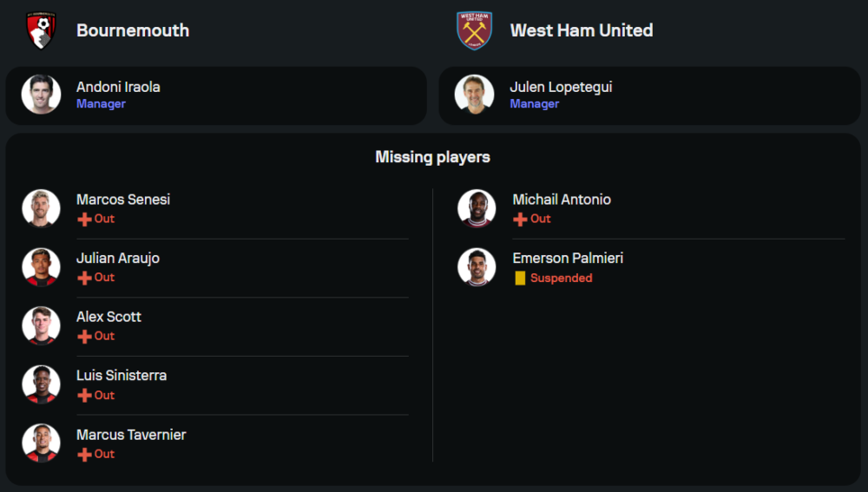Click the West Ham United crest icon
Image resolution: width=868 pixels, height=492 pixels.
pos(475,30)
